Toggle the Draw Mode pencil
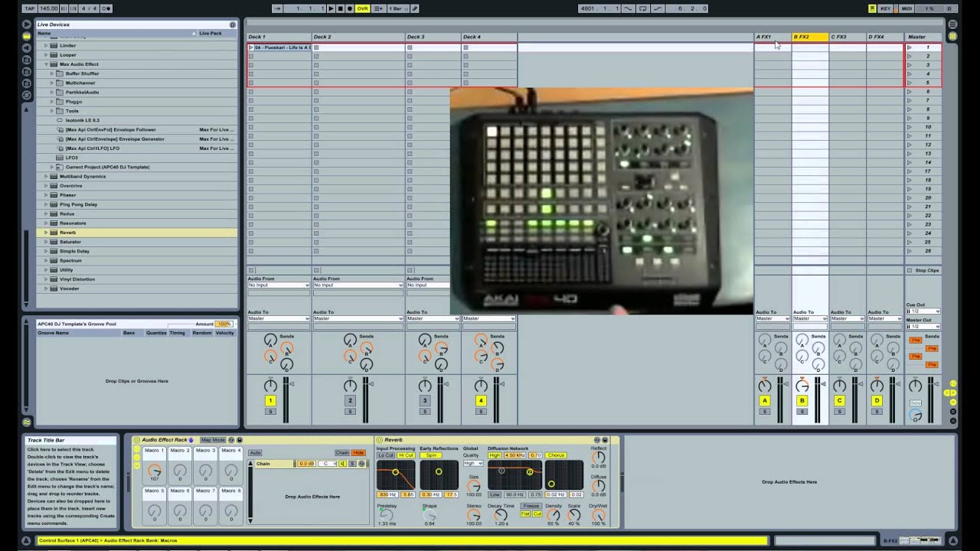Viewport: 980px width, 551px height. (415, 8)
